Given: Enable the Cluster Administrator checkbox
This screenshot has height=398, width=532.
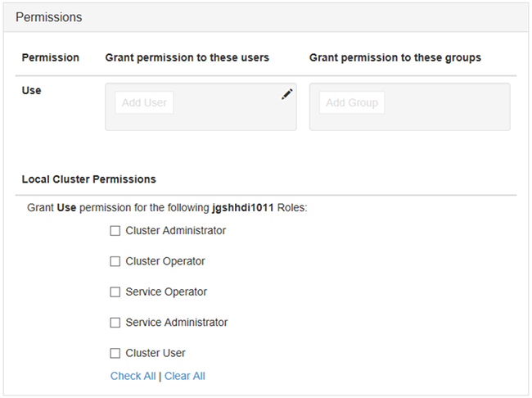Looking at the screenshot, I should [115, 231].
